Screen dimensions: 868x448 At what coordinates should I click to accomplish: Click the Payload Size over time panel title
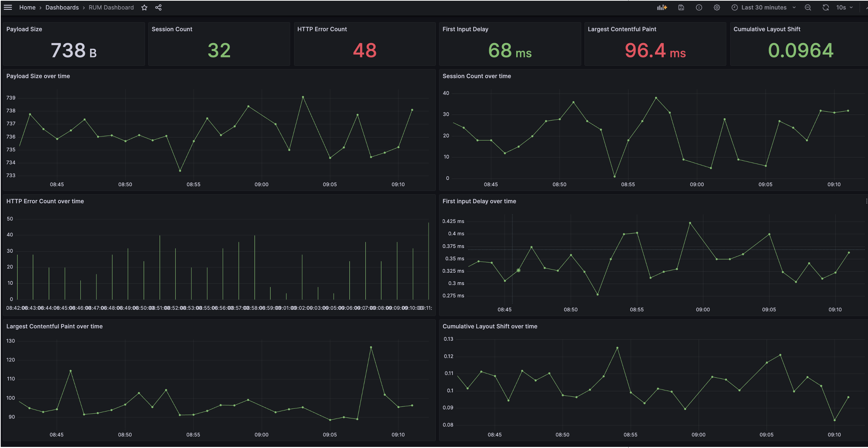coord(38,76)
